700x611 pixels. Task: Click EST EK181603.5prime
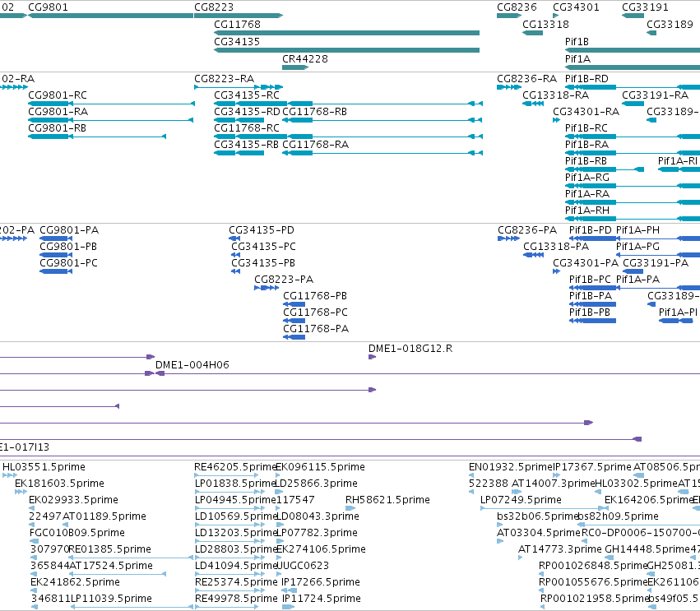click(59, 484)
